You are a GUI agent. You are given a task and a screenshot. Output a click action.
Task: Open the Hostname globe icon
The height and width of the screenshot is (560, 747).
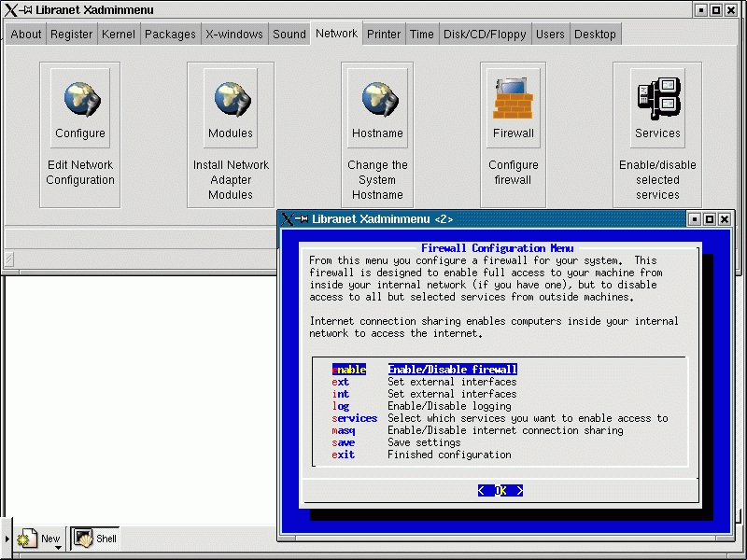point(377,99)
